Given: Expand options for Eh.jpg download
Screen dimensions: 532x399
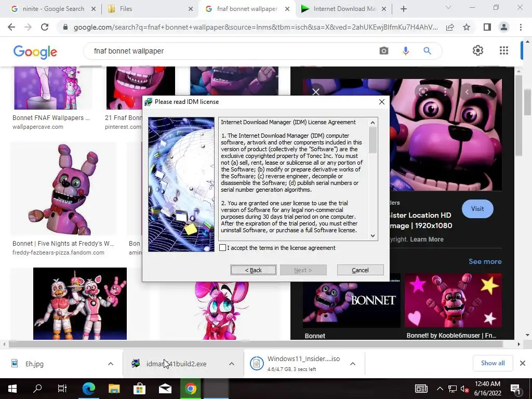Looking at the screenshot, I should click(111, 364).
